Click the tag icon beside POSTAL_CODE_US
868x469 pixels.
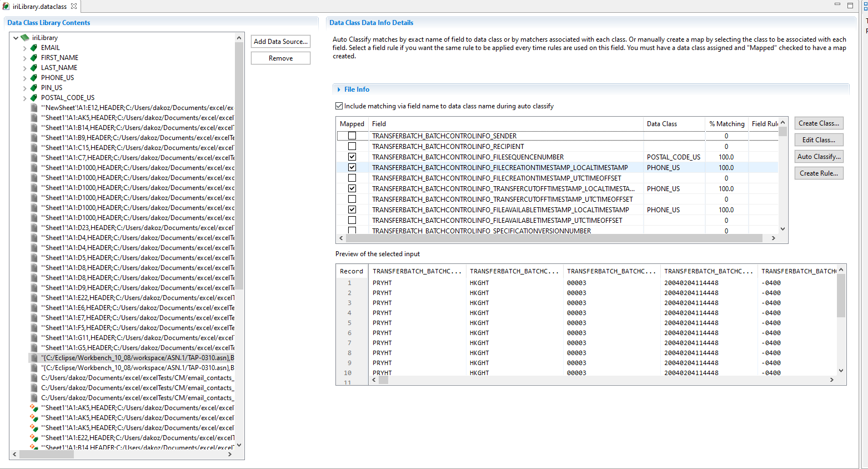(34, 98)
